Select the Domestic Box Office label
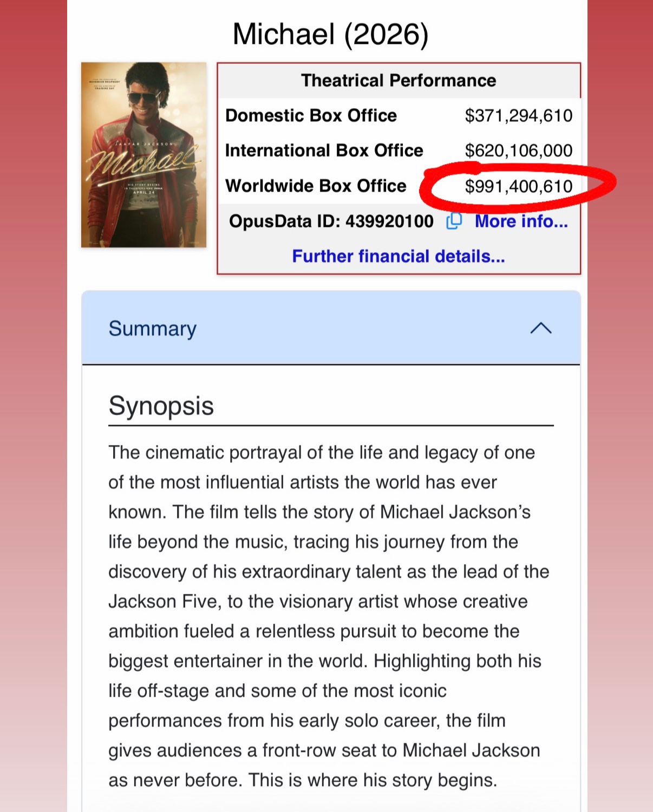Viewport: 653px width, 812px height. click(311, 115)
